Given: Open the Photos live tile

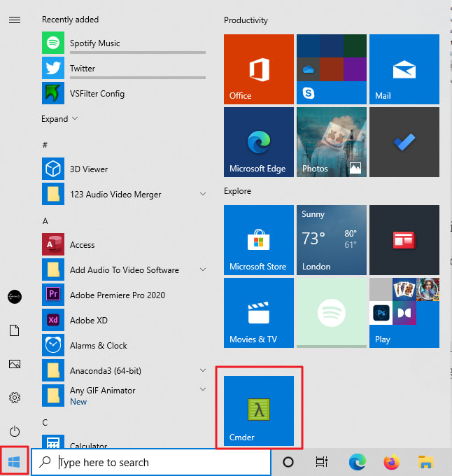Looking at the screenshot, I should tap(332, 142).
